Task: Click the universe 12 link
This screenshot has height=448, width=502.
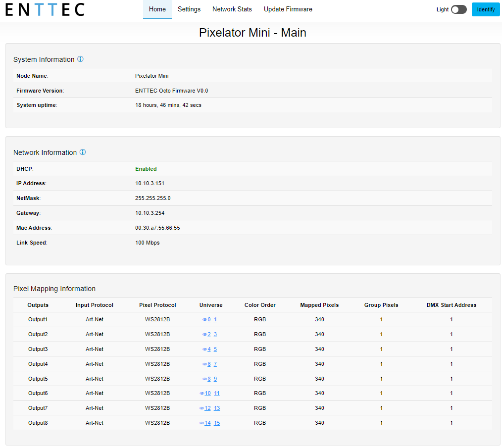Action: [208, 408]
